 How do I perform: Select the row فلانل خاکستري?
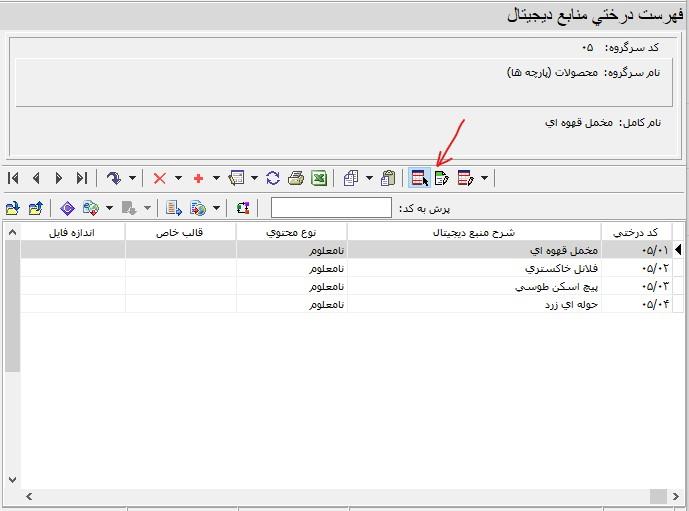coord(474,268)
